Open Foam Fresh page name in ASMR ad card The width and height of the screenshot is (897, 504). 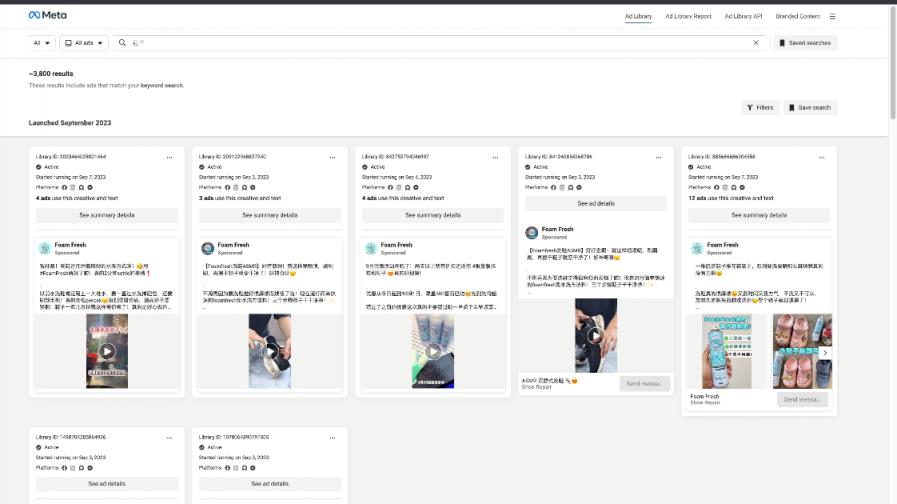click(x=557, y=229)
